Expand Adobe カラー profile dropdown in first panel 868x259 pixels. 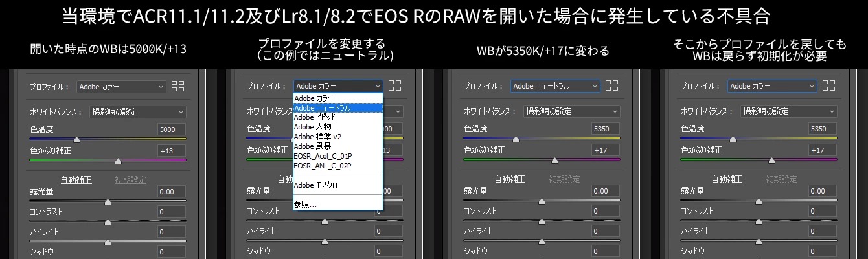[121, 86]
